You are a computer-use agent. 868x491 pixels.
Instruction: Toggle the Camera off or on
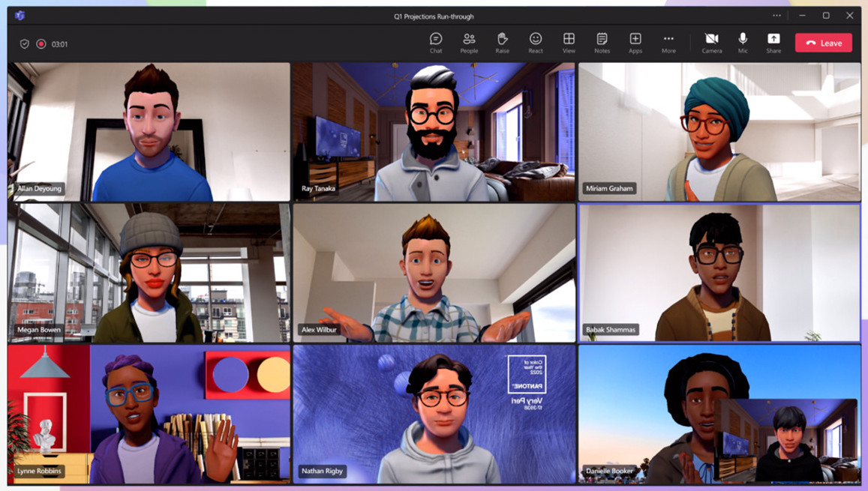711,43
